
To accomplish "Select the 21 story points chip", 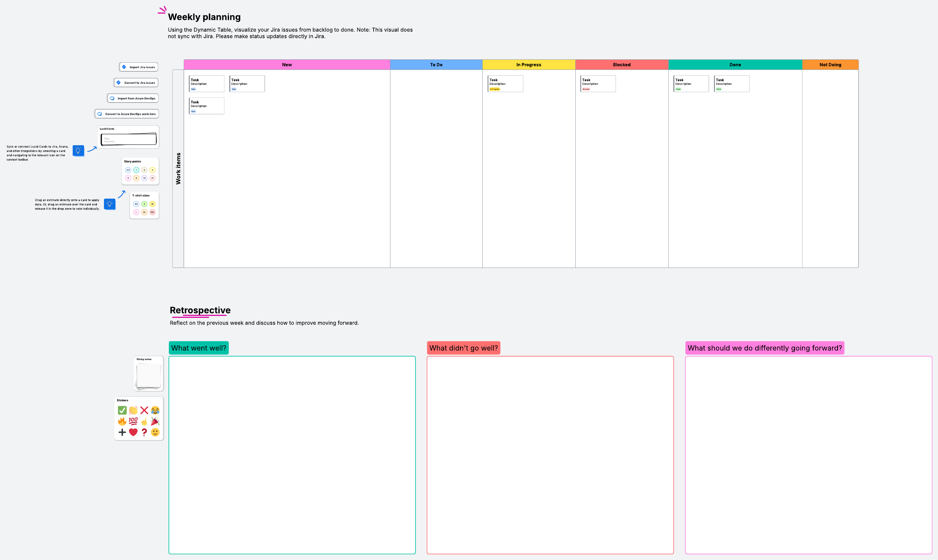I will (152, 178).
